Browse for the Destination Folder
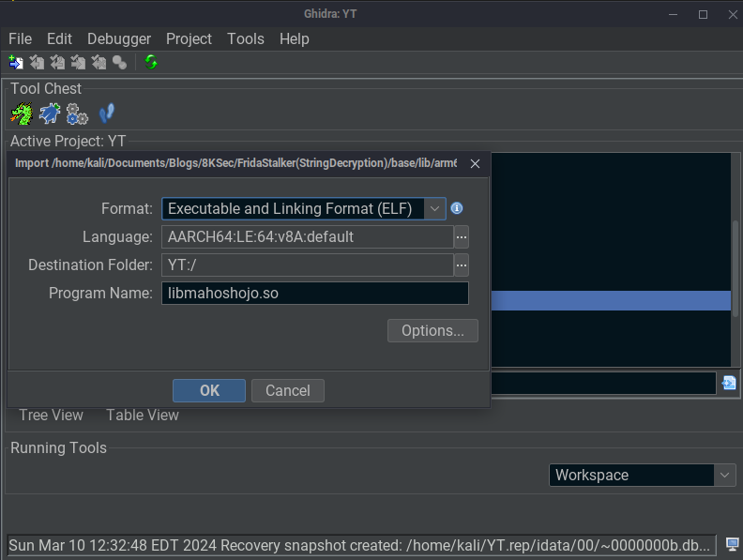 461,265
